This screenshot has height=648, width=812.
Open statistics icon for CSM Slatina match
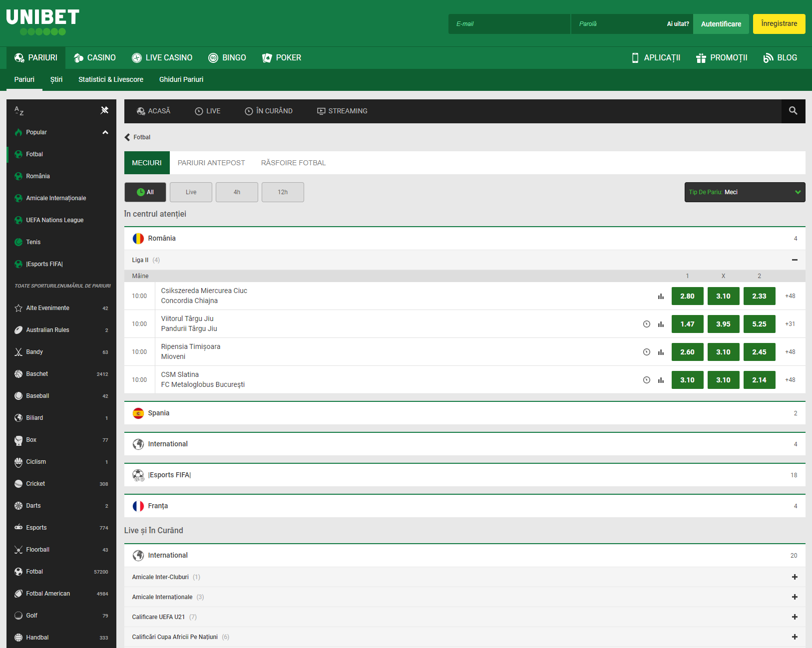pyautogui.click(x=661, y=380)
